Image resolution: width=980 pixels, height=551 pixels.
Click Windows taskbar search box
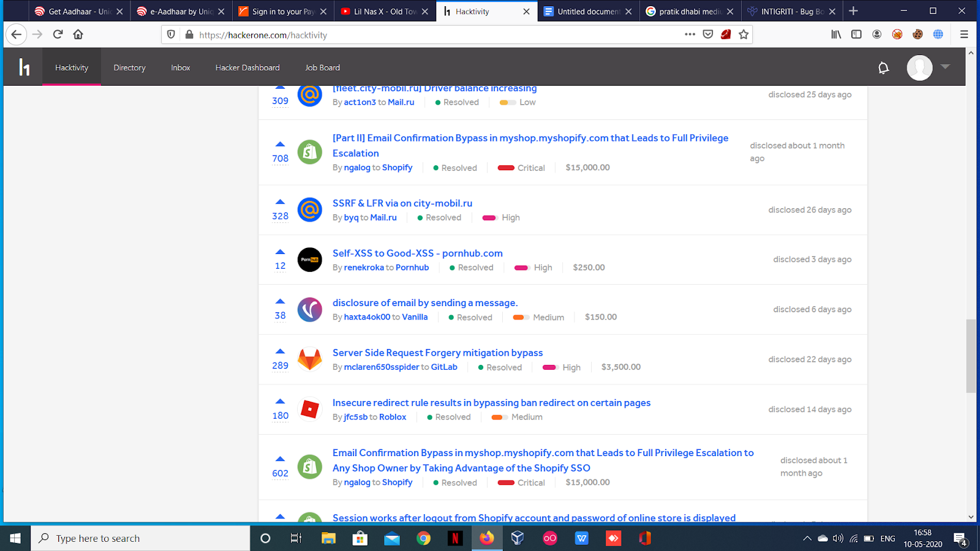click(x=141, y=538)
